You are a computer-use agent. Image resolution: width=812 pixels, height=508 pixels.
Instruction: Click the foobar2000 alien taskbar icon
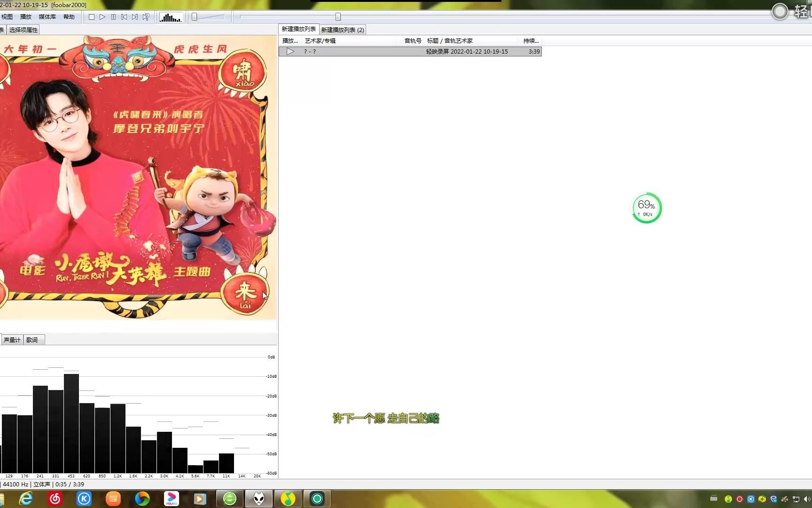pyautogui.click(x=259, y=499)
